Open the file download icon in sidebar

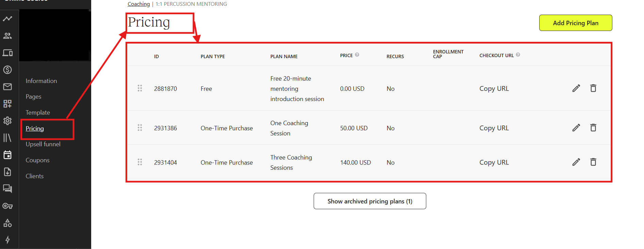point(7,172)
